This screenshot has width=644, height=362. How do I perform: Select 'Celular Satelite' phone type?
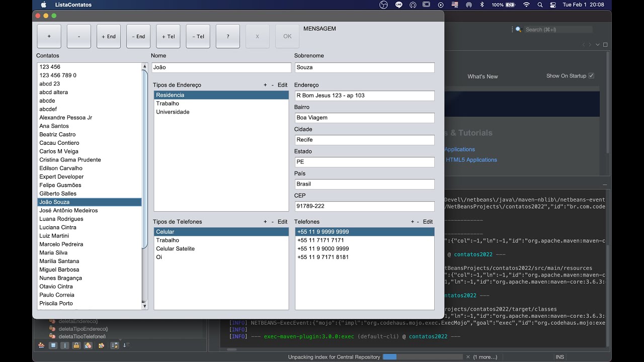[221, 249]
